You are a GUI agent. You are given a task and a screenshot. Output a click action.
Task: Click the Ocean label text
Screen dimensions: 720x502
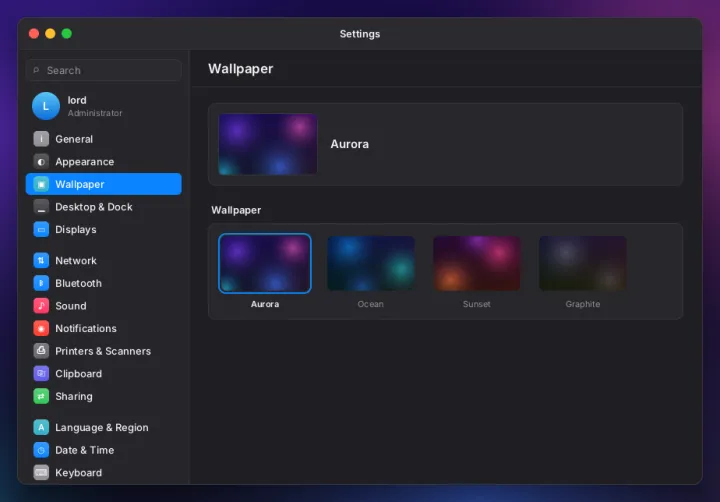(371, 304)
